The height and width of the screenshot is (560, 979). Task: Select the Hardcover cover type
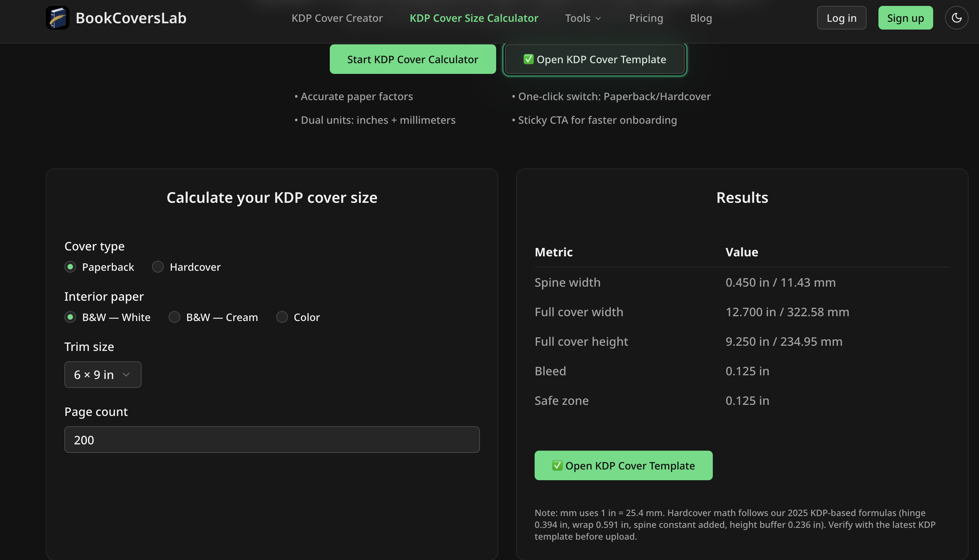click(x=158, y=267)
